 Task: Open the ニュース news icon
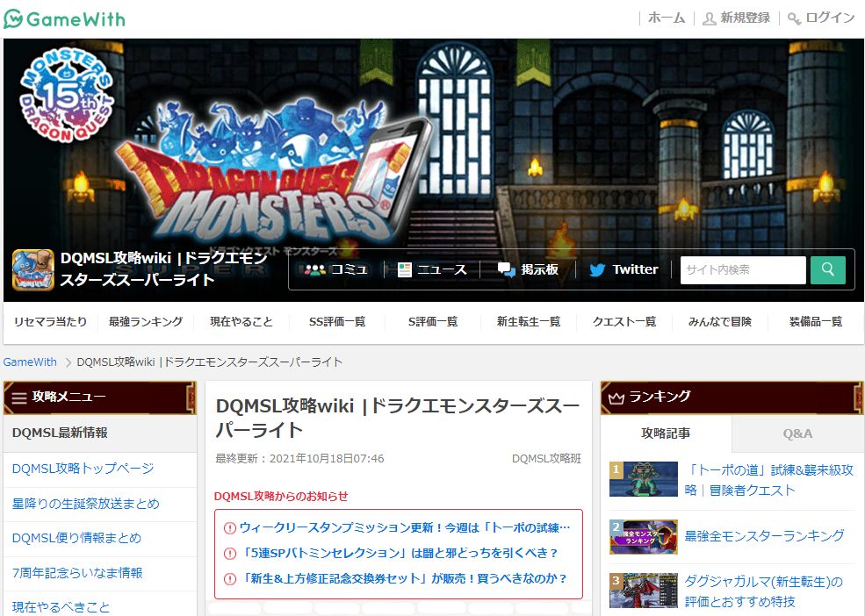pyautogui.click(x=404, y=269)
